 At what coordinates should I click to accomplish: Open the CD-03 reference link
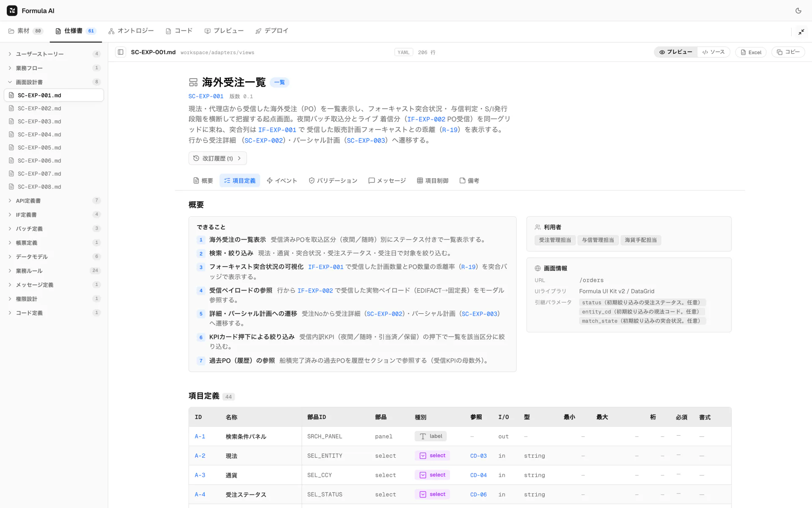[478, 456]
